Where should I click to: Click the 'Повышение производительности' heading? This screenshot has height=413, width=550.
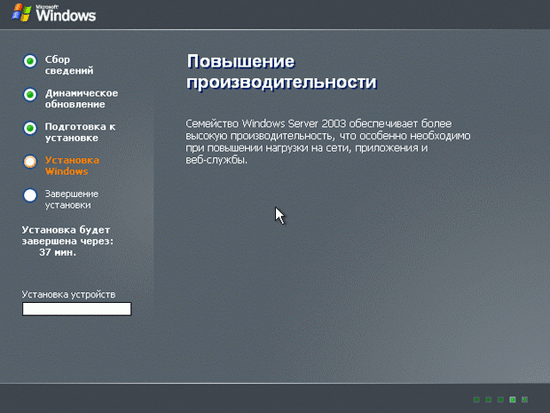(x=282, y=72)
